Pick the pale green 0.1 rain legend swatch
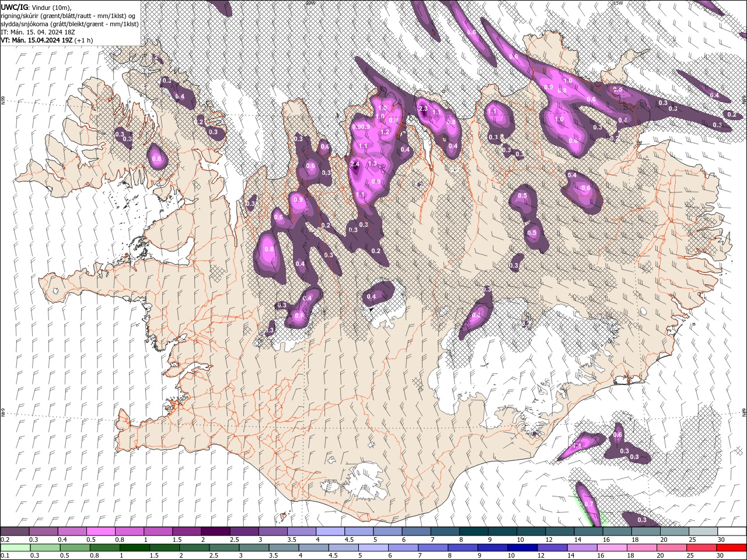 click(15, 547)
